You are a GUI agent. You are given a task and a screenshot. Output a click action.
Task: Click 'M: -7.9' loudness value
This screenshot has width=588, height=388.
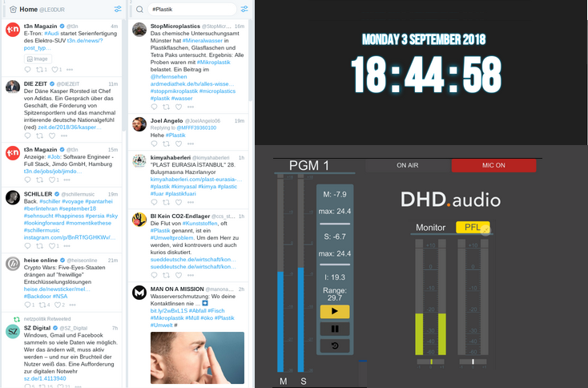coord(335,194)
